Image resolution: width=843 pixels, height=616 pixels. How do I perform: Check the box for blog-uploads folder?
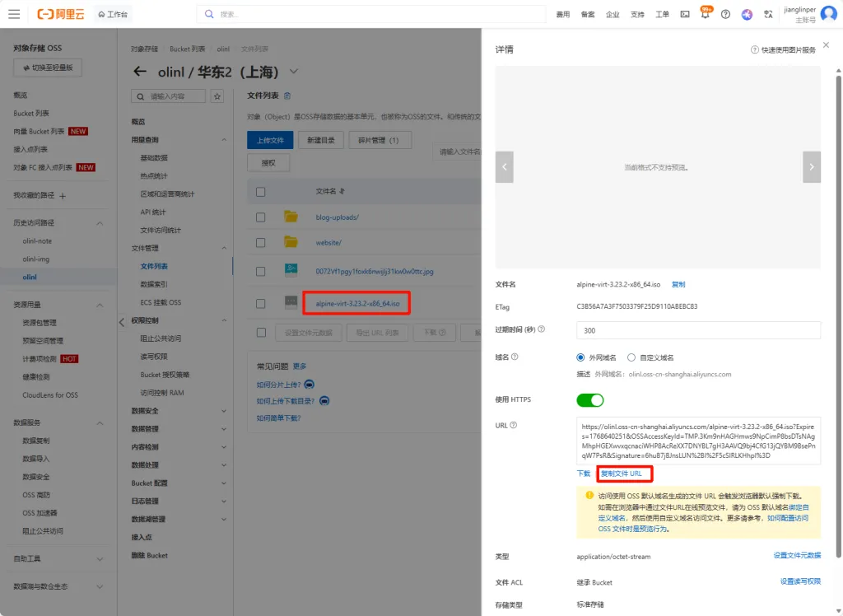pyautogui.click(x=261, y=217)
